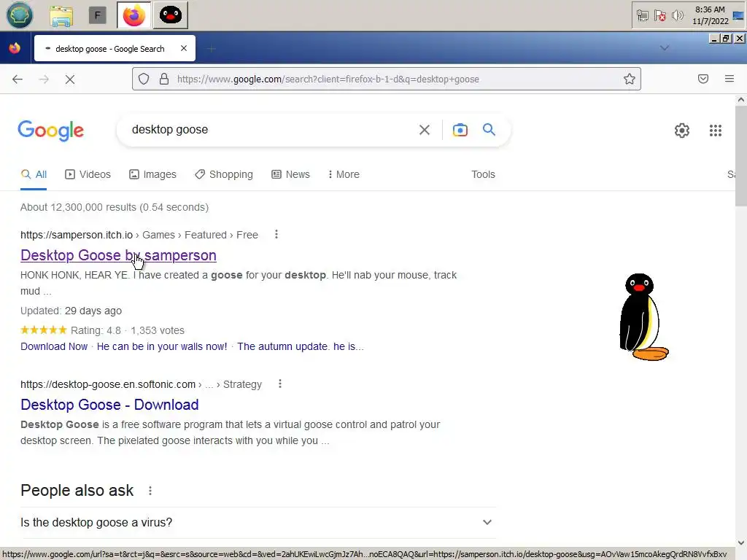Open the three-dot menu beside samperson.itch.io result
747x560 pixels.
(x=276, y=234)
